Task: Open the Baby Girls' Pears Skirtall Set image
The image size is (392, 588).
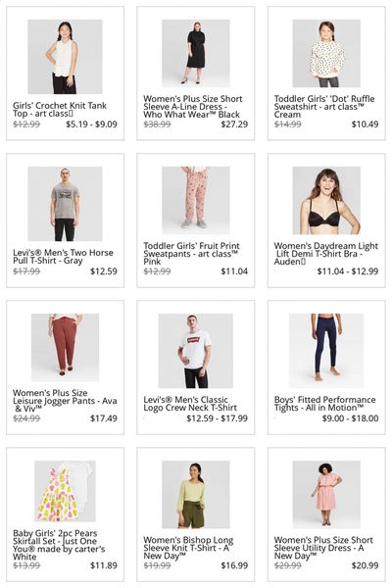Action: tap(65, 491)
